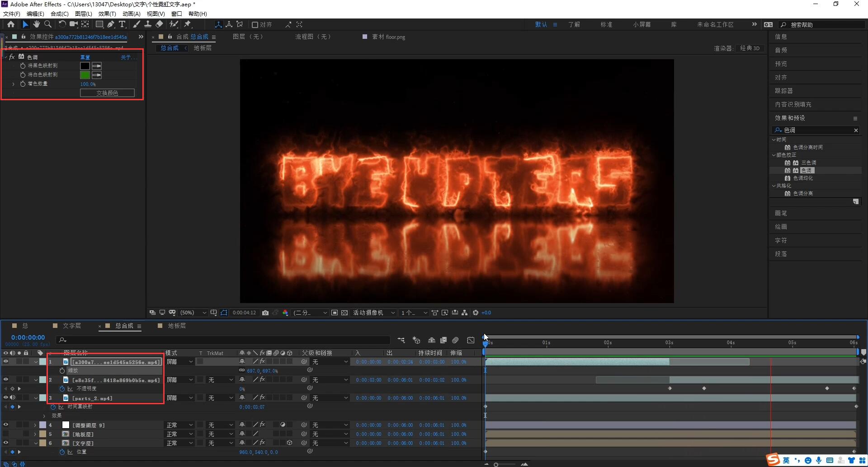
Task: Hide layer 1 a300a7 video eye
Action: pos(6,362)
